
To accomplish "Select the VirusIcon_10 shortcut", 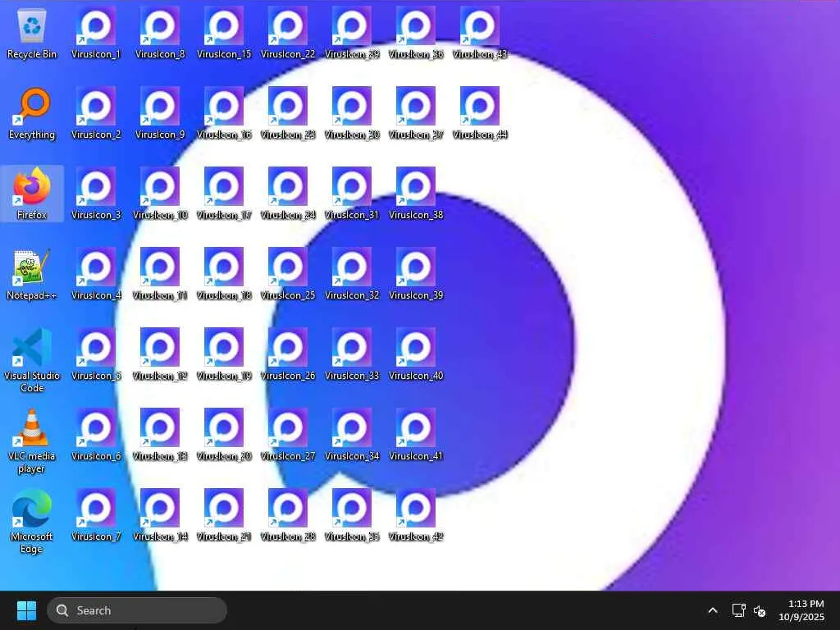I will click(x=160, y=194).
